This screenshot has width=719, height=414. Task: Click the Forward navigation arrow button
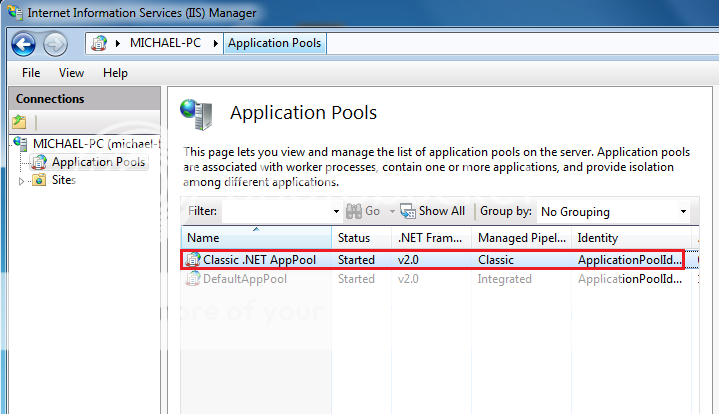tap(55, 44)
